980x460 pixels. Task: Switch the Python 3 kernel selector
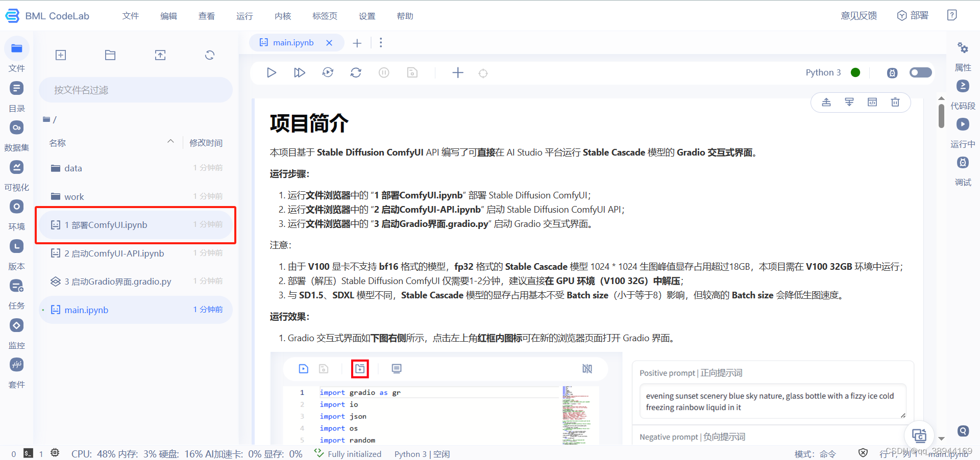(823, 72)
